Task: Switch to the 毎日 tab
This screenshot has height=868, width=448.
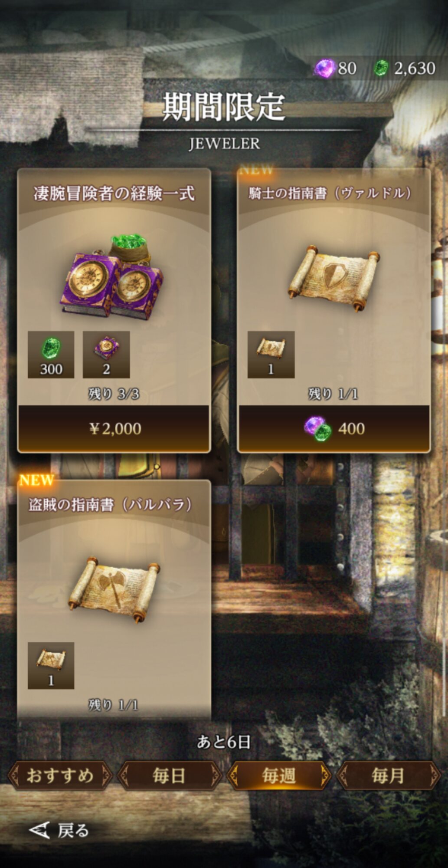Action: [169, 775]
